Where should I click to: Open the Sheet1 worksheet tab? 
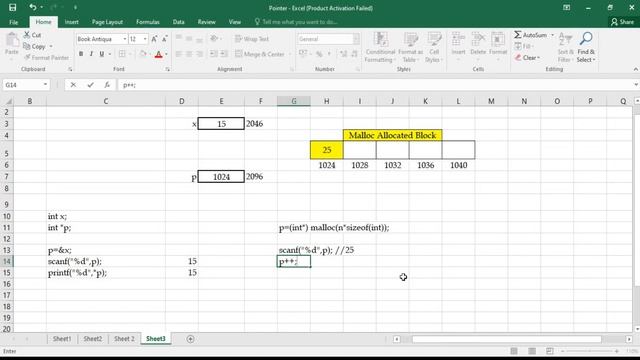[x=62, y=339]
